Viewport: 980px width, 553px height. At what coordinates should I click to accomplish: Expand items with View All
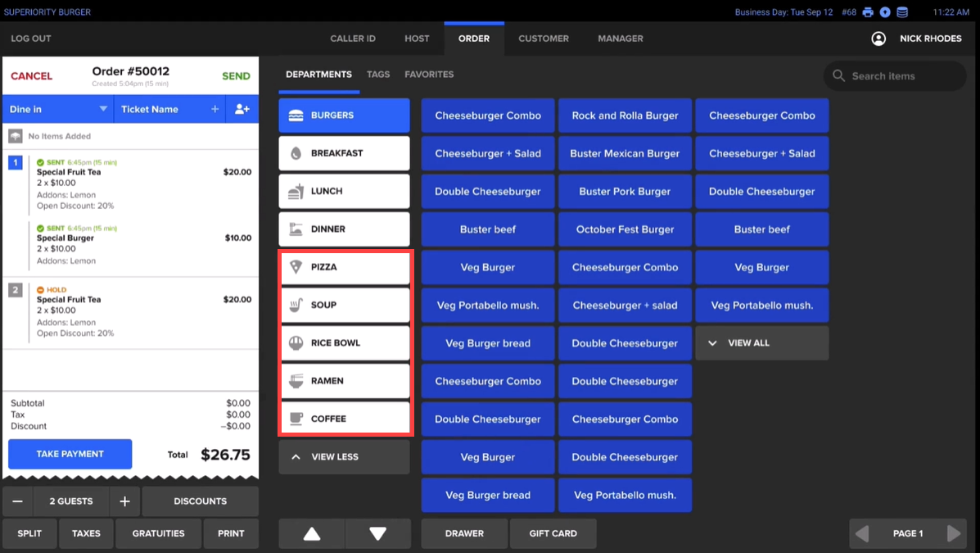[x=761, y=343]
